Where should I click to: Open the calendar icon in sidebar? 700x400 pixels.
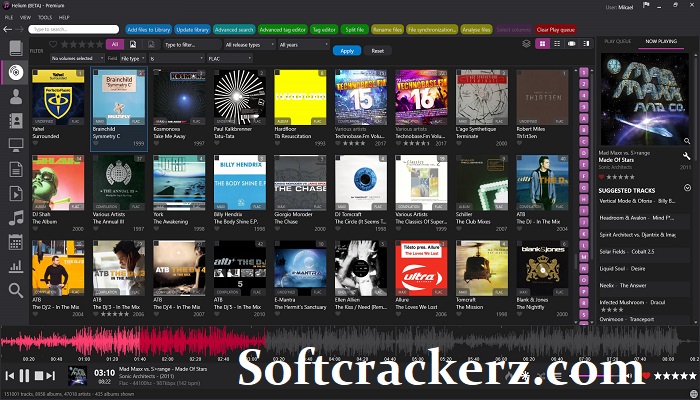(16, 242)
